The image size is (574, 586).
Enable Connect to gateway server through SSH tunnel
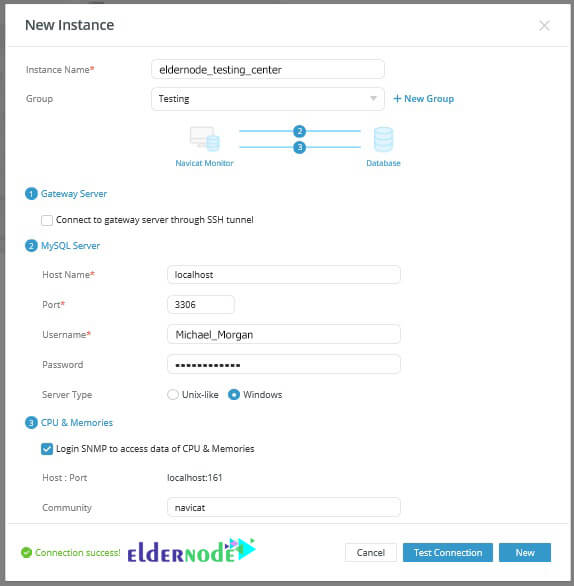pos(47,220)
